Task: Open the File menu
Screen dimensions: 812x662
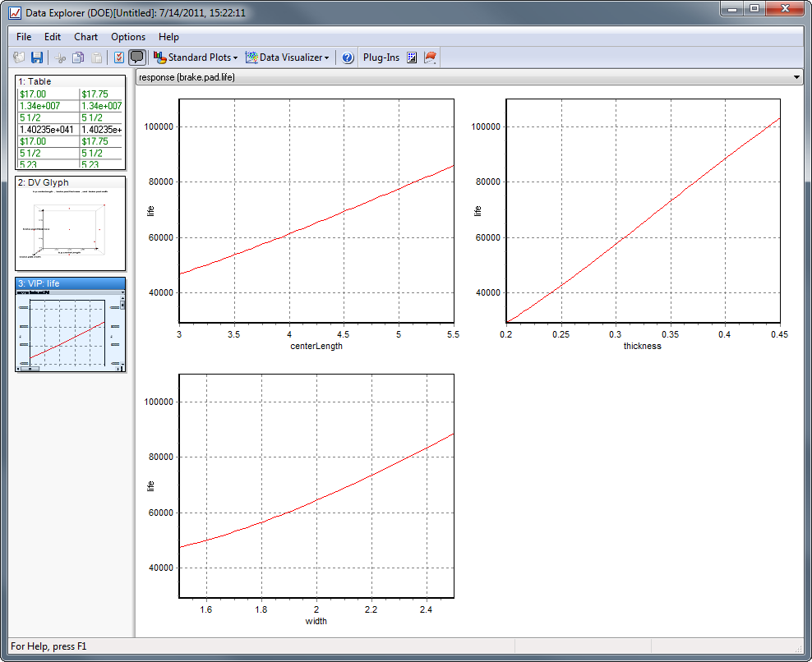Action: [24, 37]
